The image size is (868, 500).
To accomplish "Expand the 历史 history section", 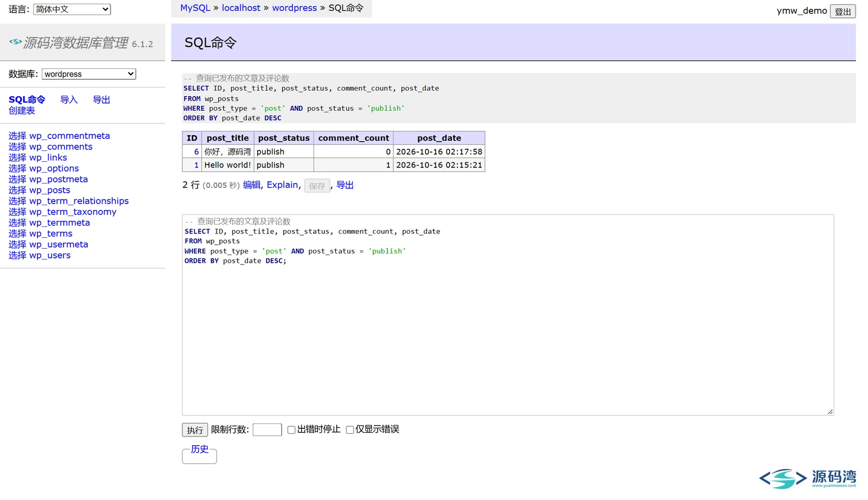I will (x=200, y=449).
